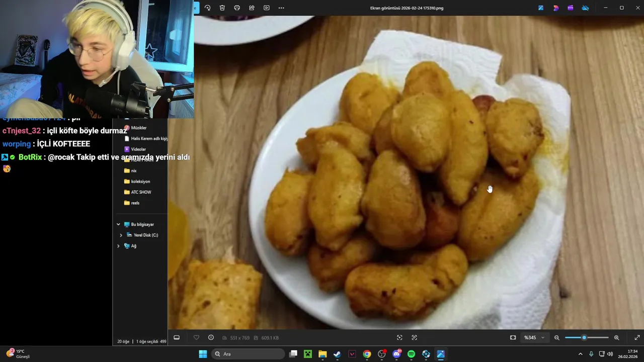Select the koleksiyon folder in sidebar
This screenshot has width=644, height=362.
pos(137,182)
